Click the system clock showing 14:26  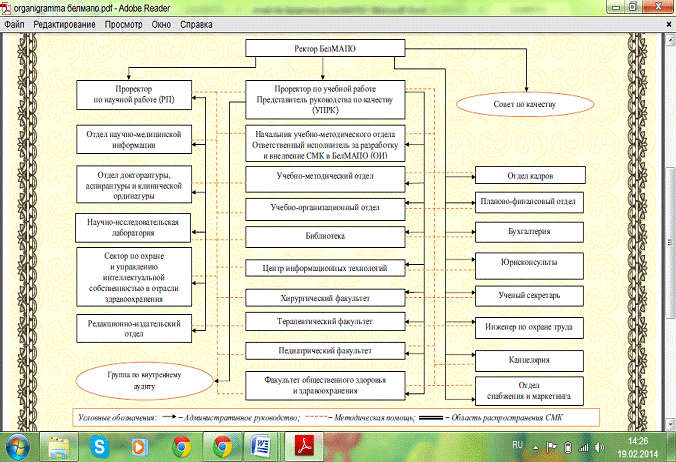pos(635,445)
